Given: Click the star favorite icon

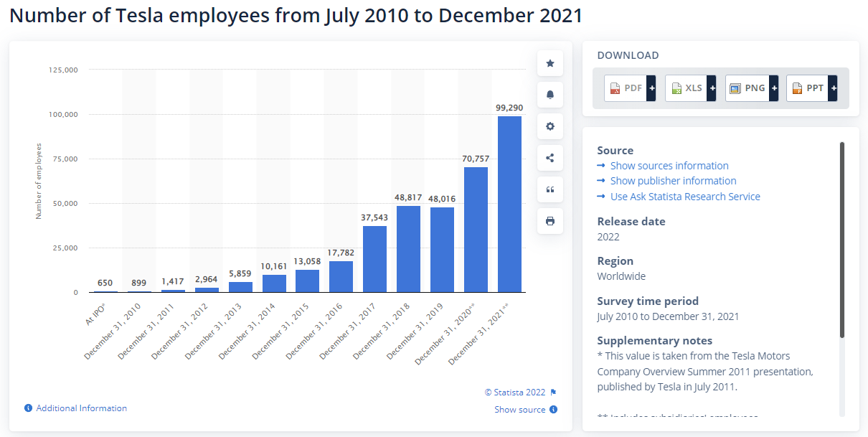Looking at the screenshot, I should [550, 63].
